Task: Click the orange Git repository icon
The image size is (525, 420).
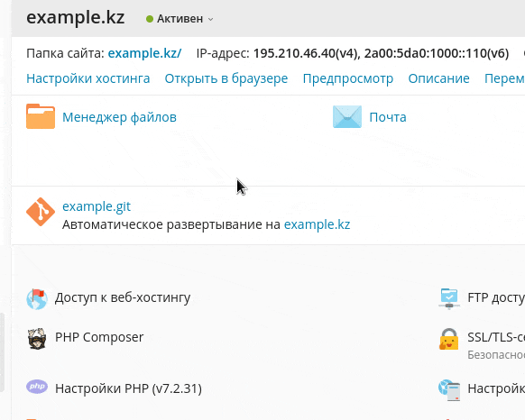Action: (41, 212)
